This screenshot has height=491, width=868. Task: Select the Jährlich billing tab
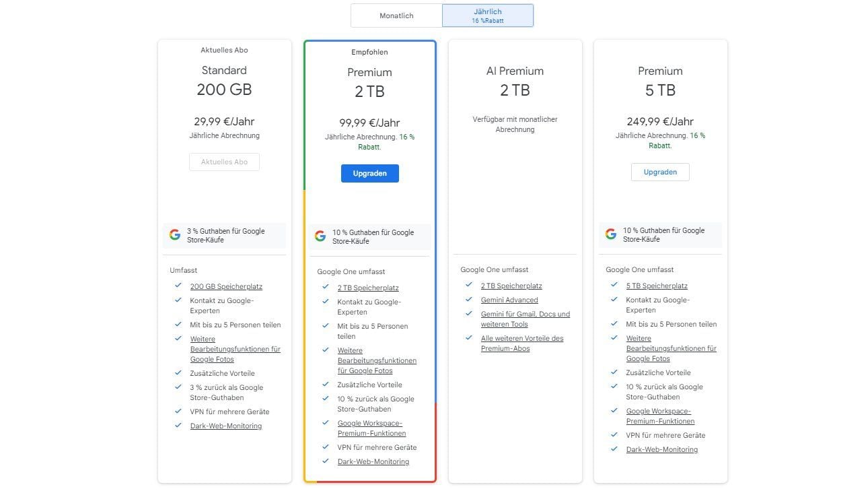pyautogui.click(x=488, y=15)
